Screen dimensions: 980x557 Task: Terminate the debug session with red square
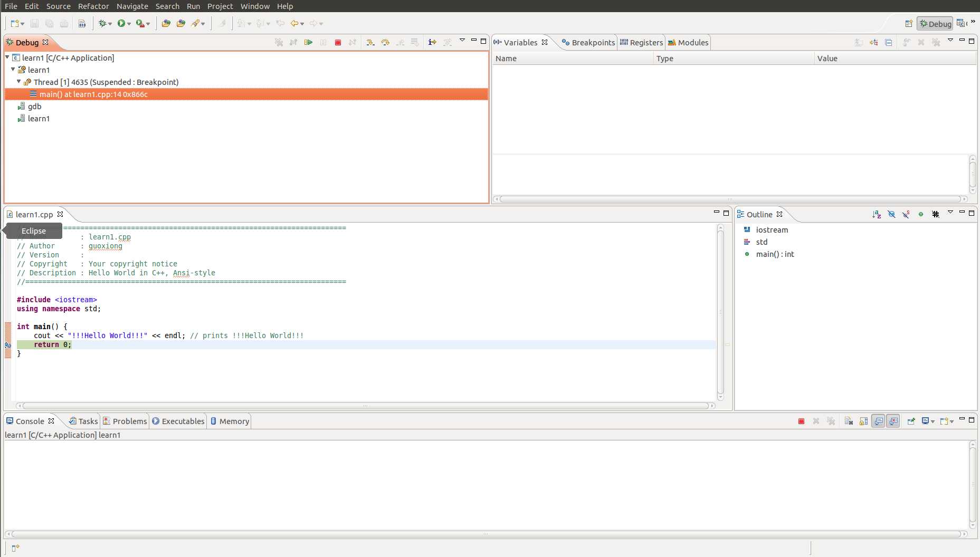[338, 42]
